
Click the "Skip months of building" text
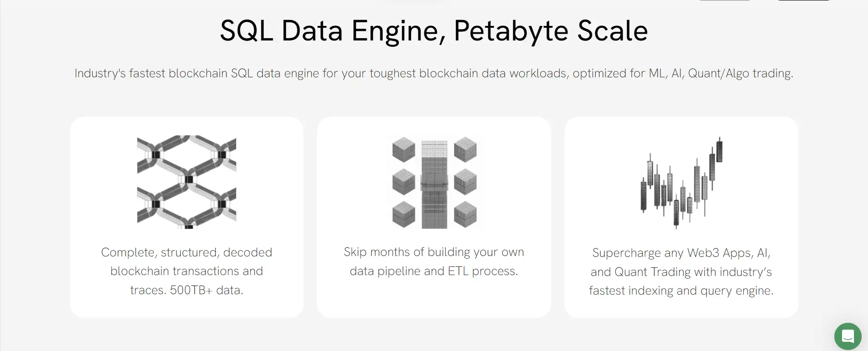(434, 252)
